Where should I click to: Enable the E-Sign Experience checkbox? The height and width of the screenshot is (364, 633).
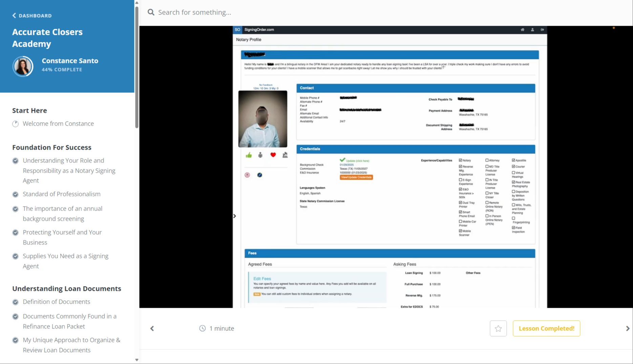point(460,180)
